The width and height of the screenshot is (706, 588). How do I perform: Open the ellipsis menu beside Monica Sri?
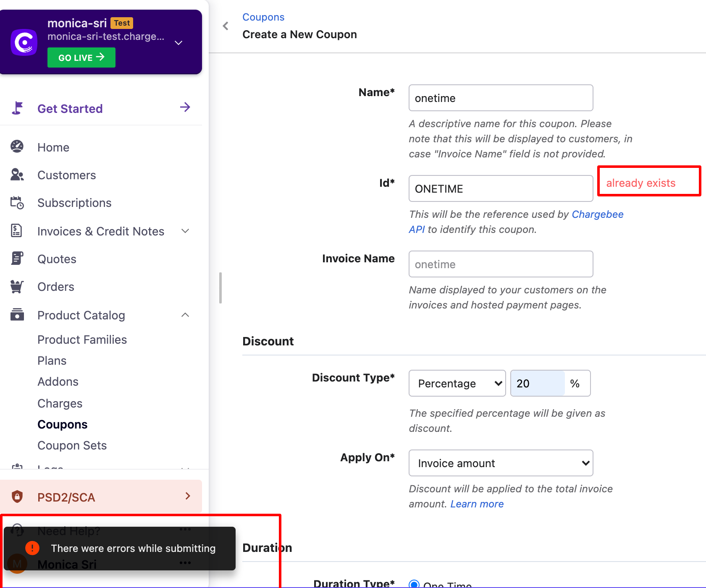coord(185,563)
